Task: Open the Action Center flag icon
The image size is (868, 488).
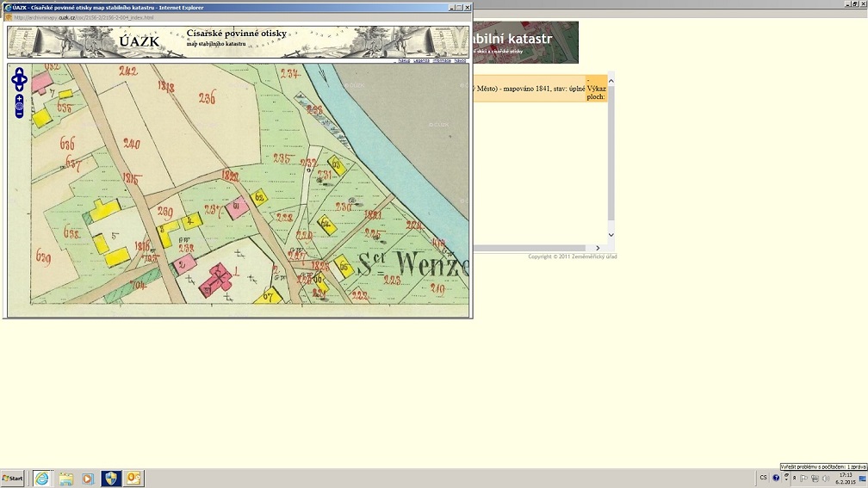Action: click(803, 478)
